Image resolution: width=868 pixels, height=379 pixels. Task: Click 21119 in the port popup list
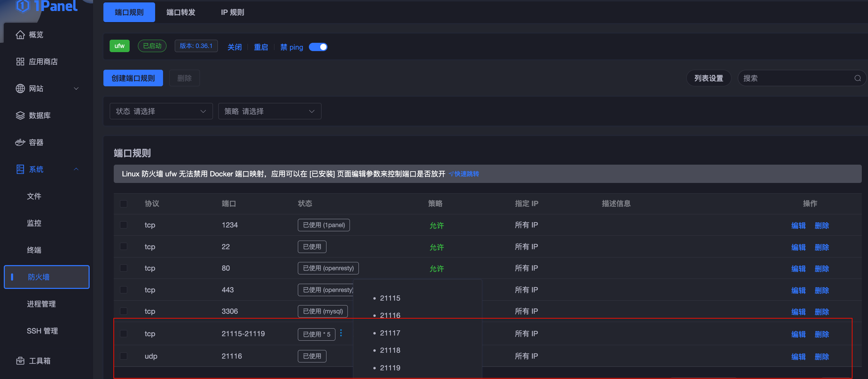click(390, 368)
